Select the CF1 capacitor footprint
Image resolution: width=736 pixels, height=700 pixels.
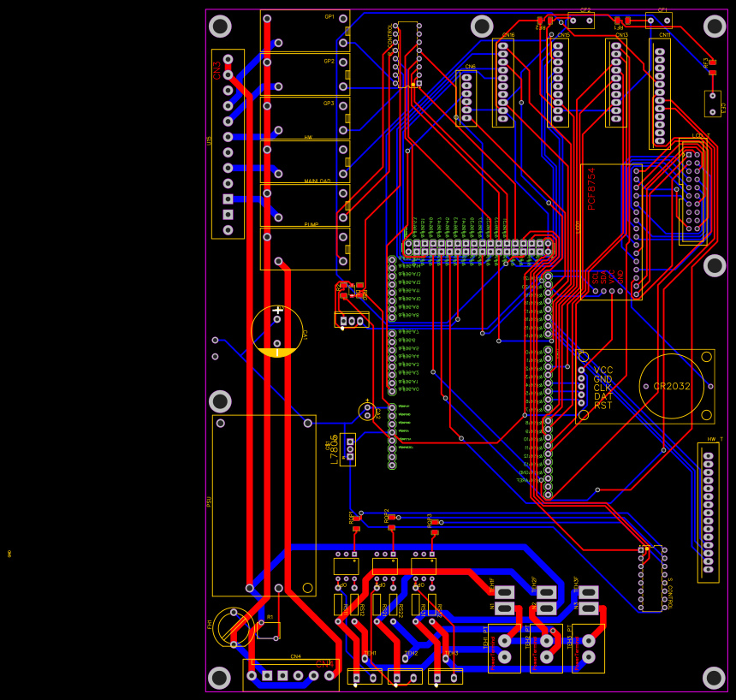(x=659, y=21)
